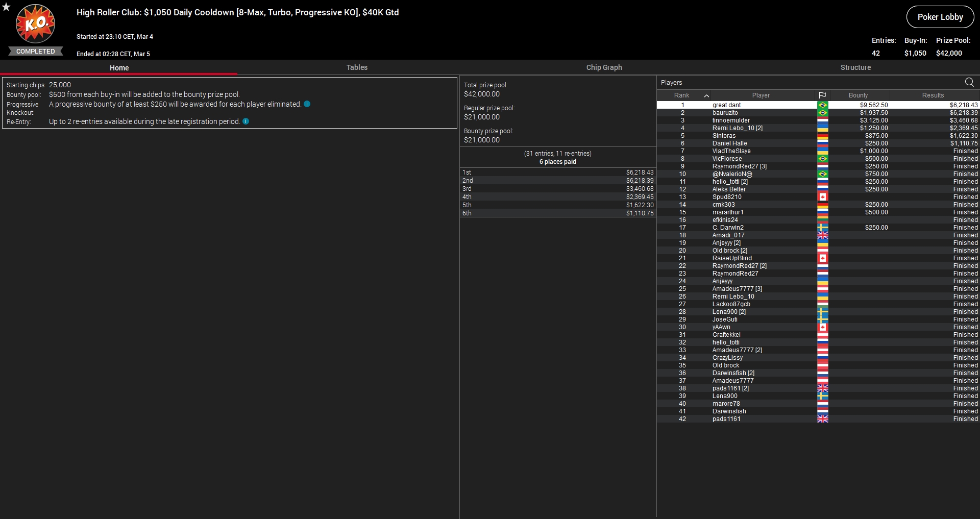Toggle the Rank column sort arrow
This screenshot has height=519, width=980.
[706, 95]
